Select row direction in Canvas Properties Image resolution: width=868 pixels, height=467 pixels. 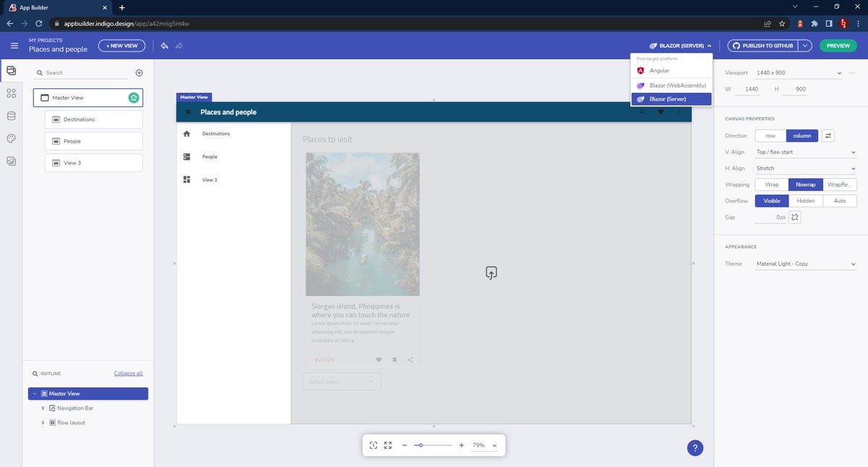coord(770,135)
